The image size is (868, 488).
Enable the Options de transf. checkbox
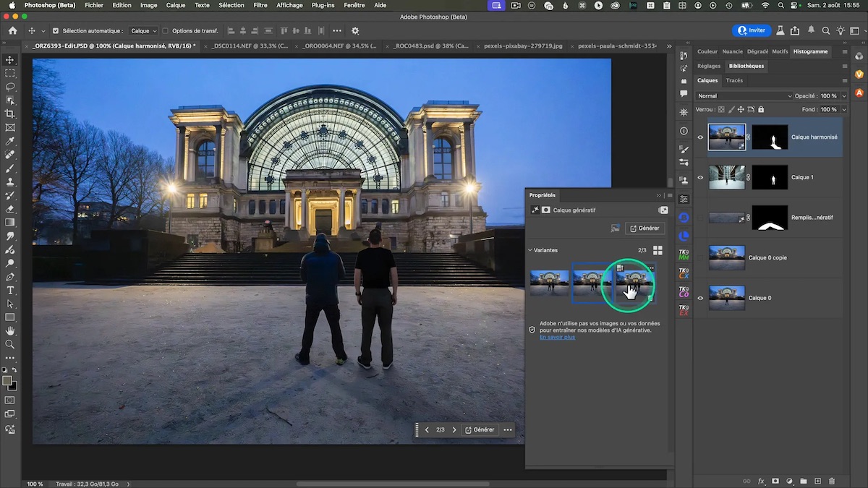(x=166, y=31)
